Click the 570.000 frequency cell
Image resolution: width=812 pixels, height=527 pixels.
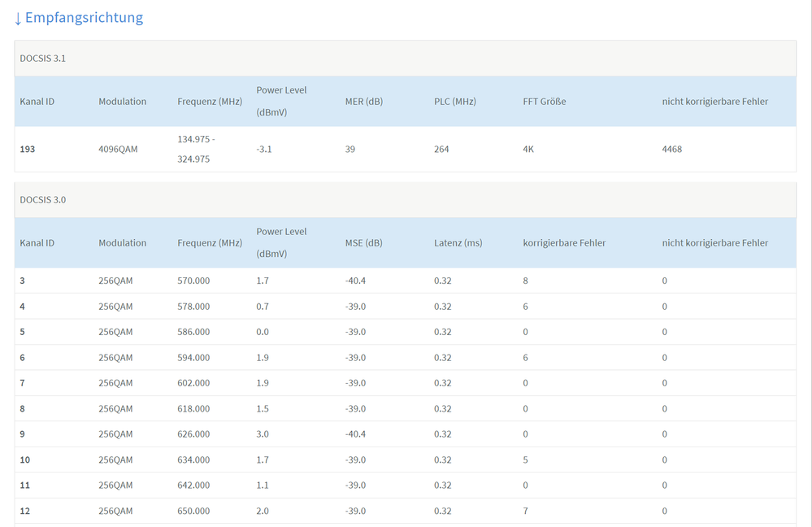(x=193, y=281)
